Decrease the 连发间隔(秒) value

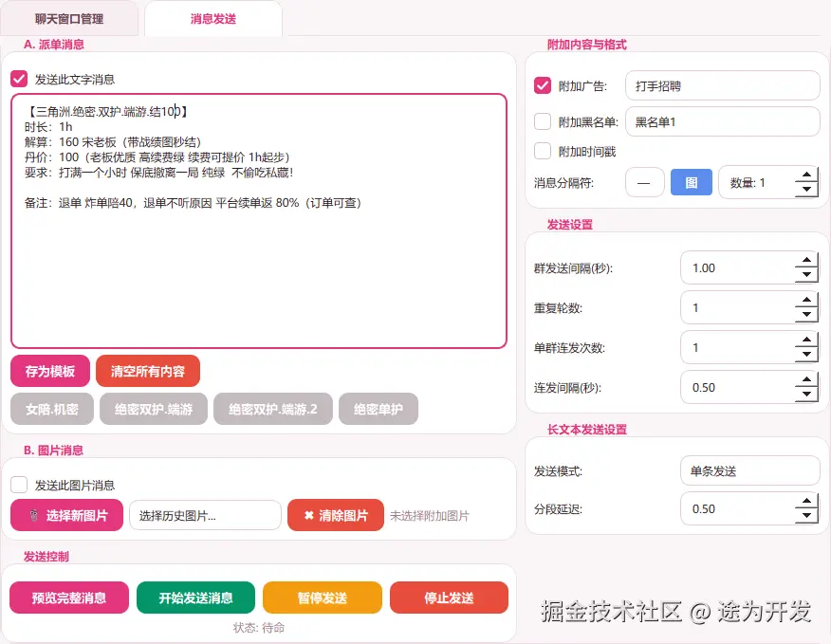(x=806, y=395)
